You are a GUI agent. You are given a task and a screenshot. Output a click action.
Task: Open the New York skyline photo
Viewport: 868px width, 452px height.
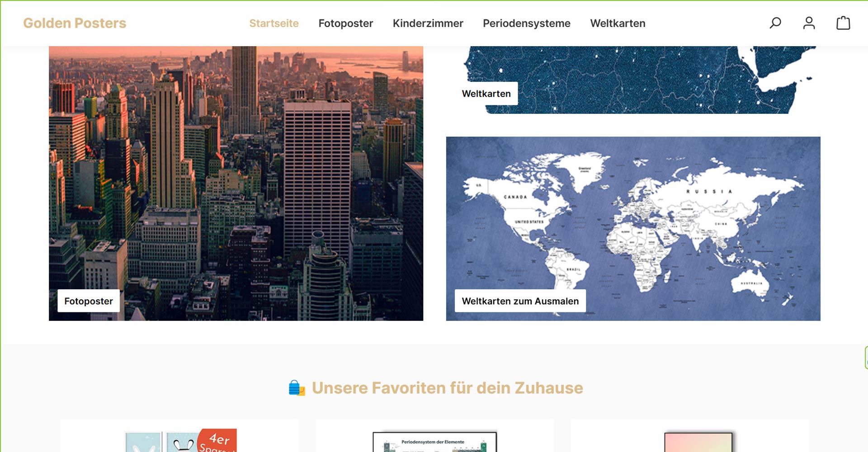(x=236, y=172)
